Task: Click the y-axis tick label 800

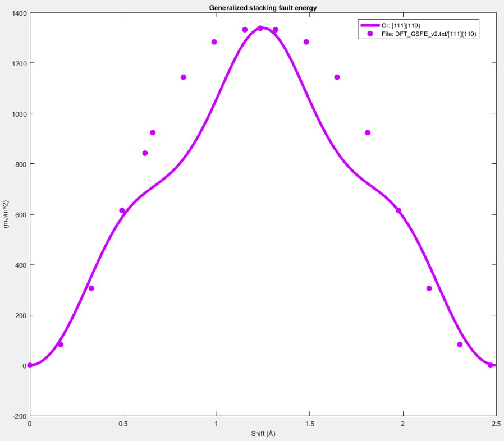Action: (x=20, y=164)
